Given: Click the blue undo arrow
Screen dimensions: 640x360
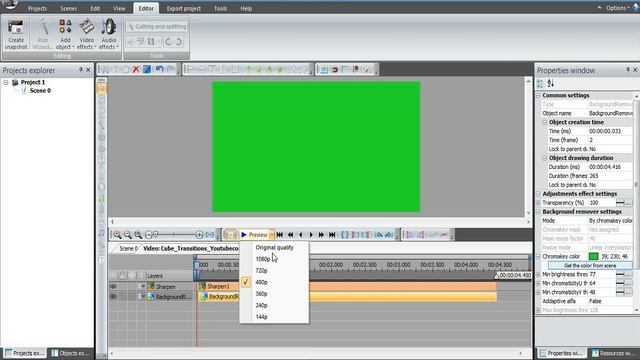Looking at the screenshot, I should [159, 69].
